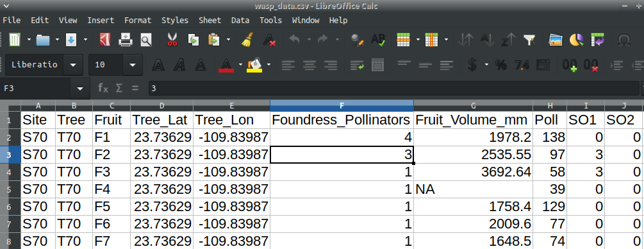The width and height of the screenshot is (644, 249).
Task: Align cell text right
Action: click(x=330, y=65)
